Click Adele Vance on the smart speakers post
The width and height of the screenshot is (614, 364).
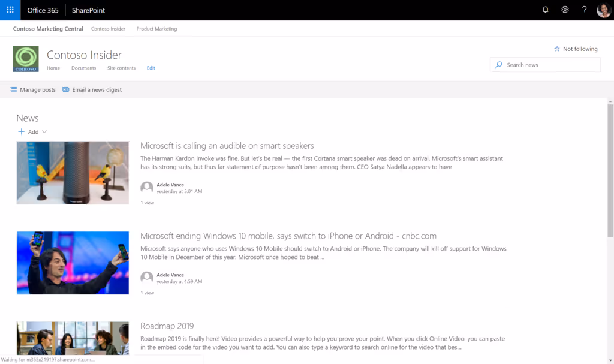[170, 185]
